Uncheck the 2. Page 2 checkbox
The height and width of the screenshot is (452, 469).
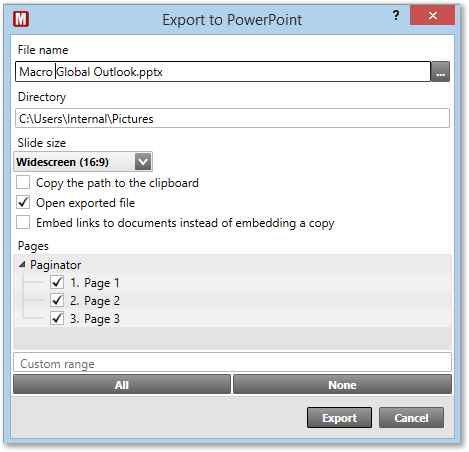coord(57,300)
